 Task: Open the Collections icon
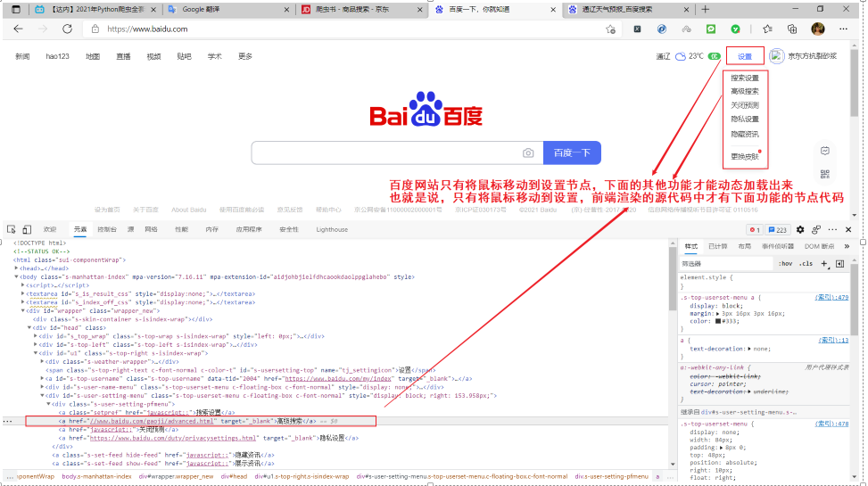pos(792,29)
